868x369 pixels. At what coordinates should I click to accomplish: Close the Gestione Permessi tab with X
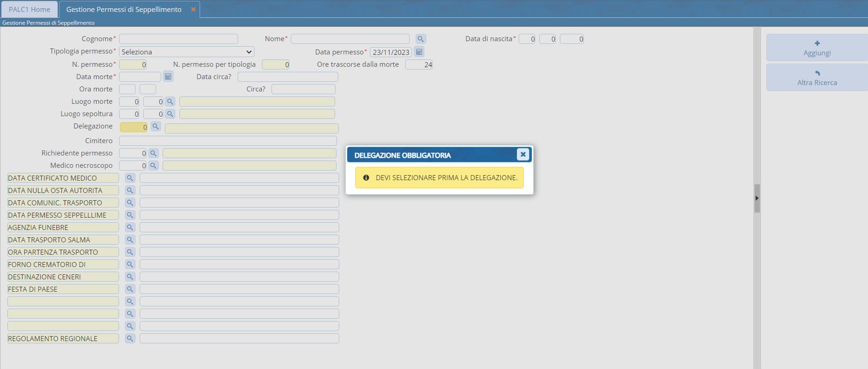[x=193, y=9]
